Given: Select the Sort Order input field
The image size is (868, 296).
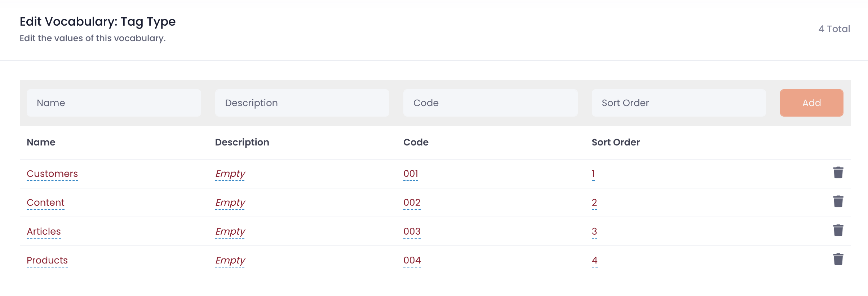Looking at the screenshot, I should pos(679,103).
